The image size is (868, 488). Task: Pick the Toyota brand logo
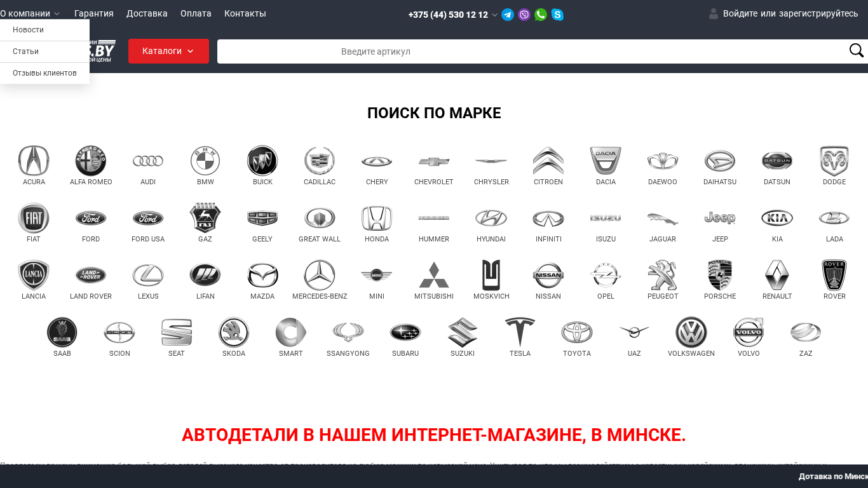[577, 332]
